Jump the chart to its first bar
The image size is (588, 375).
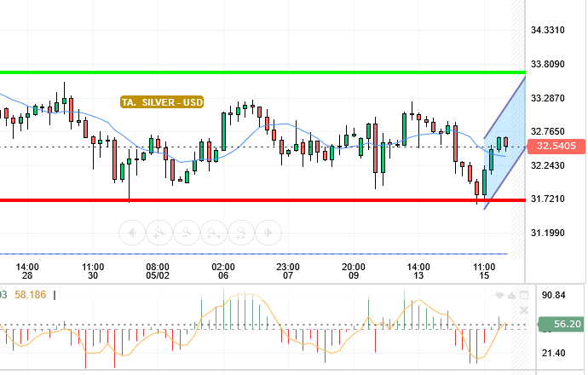click(132, 233)
